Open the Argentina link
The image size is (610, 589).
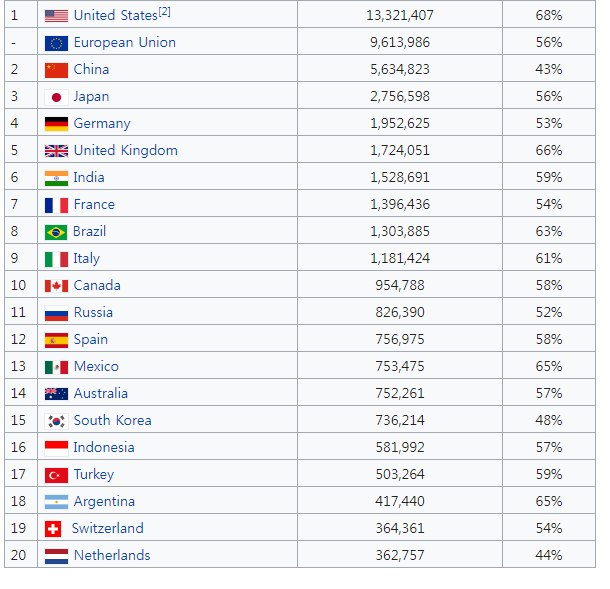click(104, 501)
